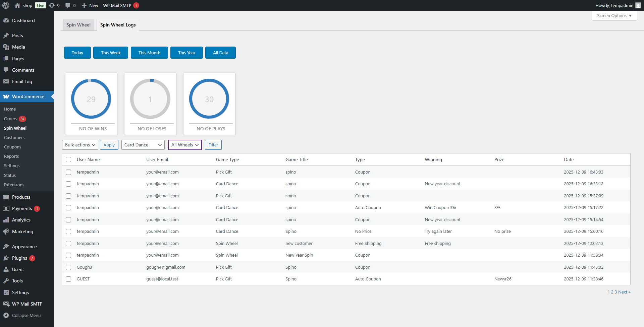
Task: Expand the Card Dance game type dropdown
Action: pyautogui.click(x=143, y=145)
